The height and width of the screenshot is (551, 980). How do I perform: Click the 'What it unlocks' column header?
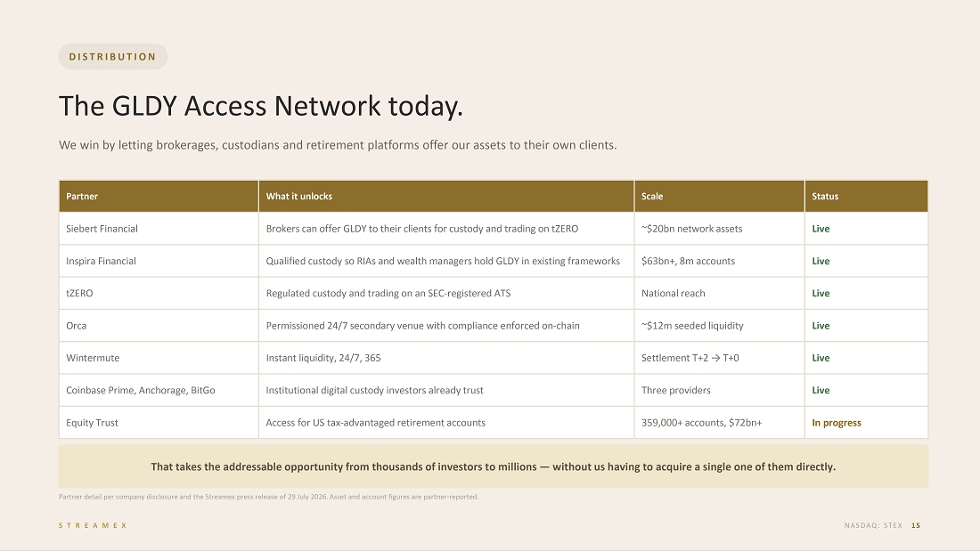[446, 196]
